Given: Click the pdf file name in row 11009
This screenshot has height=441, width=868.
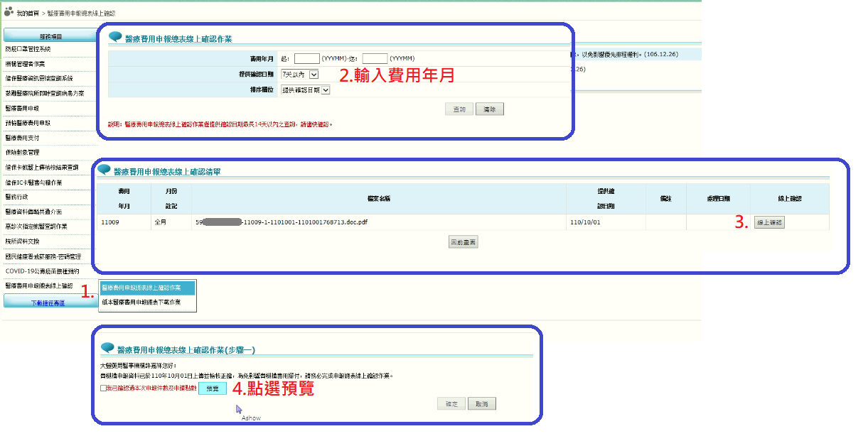Looking at the screenshot, I should 282,222.
